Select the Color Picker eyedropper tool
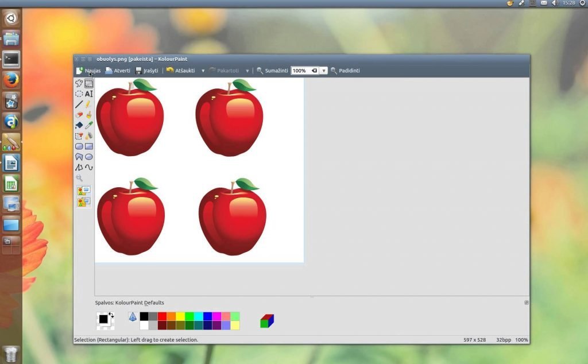 [x=89, y=125]
